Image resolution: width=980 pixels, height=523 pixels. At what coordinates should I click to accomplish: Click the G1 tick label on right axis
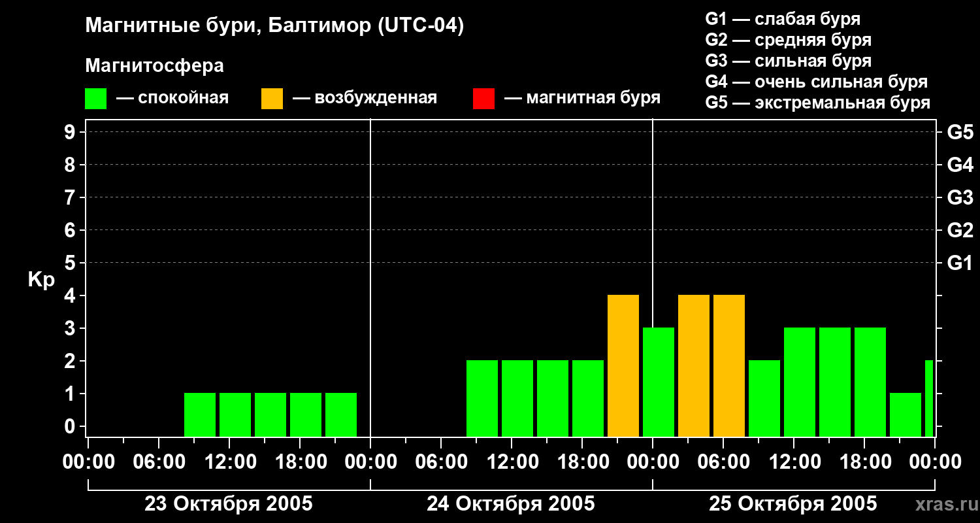(x=959, y=263)
